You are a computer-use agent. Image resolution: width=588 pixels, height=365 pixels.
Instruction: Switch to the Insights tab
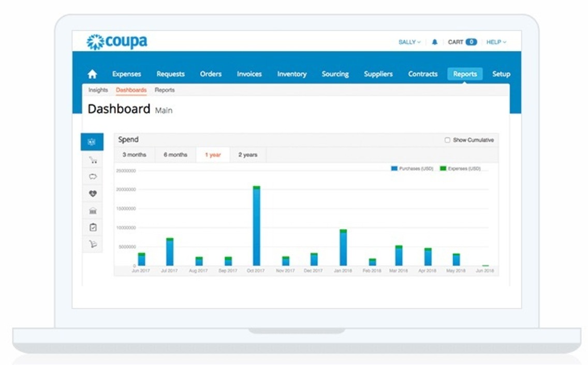pos(98,90)
